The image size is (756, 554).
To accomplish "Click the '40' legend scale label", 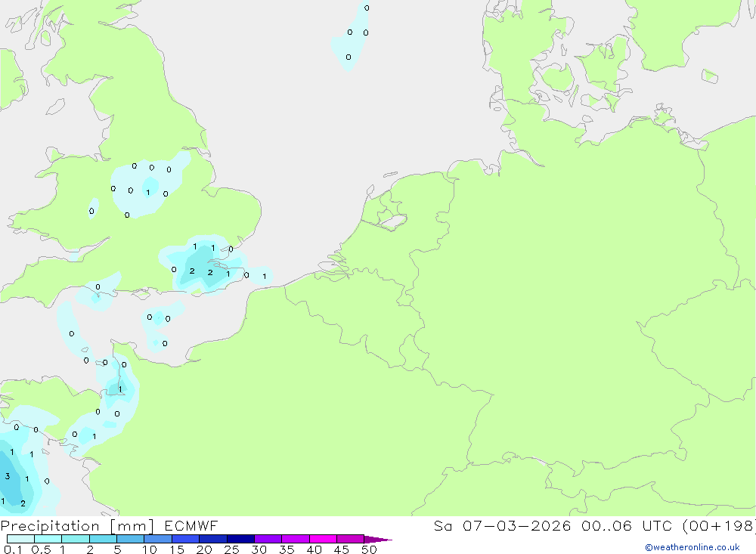I will 314,549.
